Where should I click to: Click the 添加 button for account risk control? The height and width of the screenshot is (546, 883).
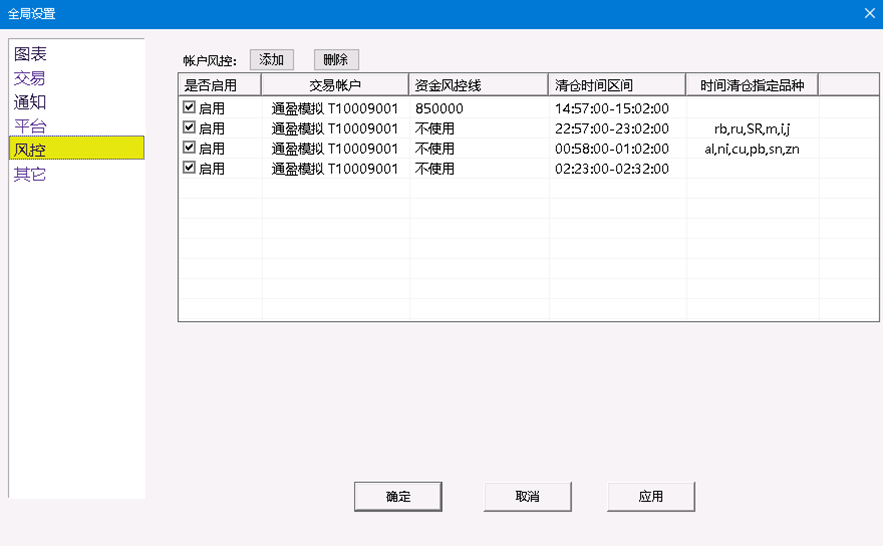point(271,60)
